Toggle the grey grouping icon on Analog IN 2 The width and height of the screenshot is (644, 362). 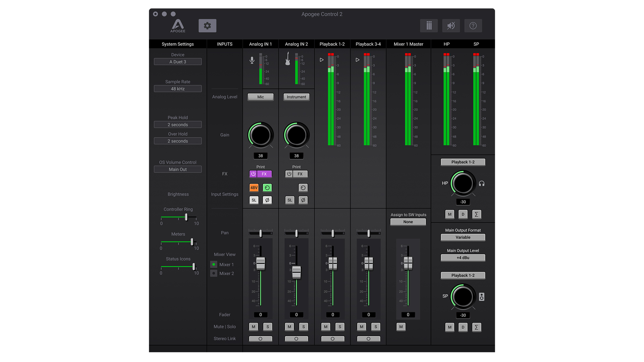point(303,188)
